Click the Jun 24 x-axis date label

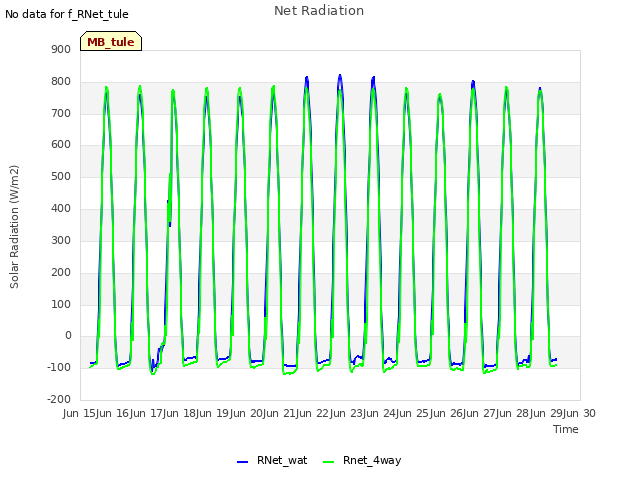[x=380, y=413]
